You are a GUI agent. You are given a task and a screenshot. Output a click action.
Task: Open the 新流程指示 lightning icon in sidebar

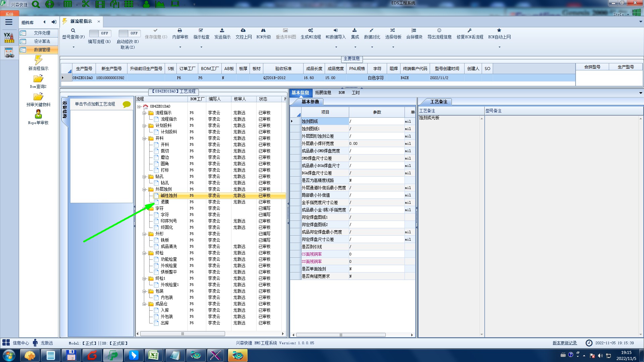(x=38, y=60)
